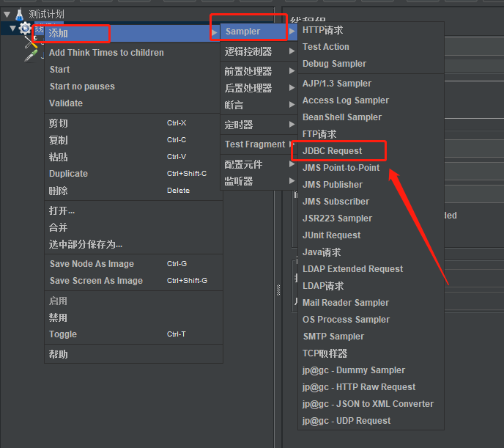Screen dimensions: 504x448
Task: Select Save Screen As Image
Action: 133,280
